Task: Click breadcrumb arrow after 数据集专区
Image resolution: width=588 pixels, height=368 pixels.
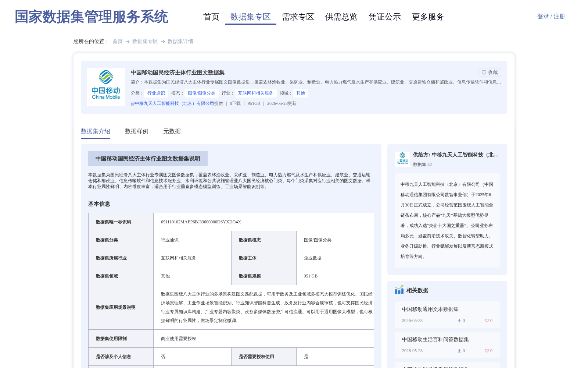Action: click(163, 42)
